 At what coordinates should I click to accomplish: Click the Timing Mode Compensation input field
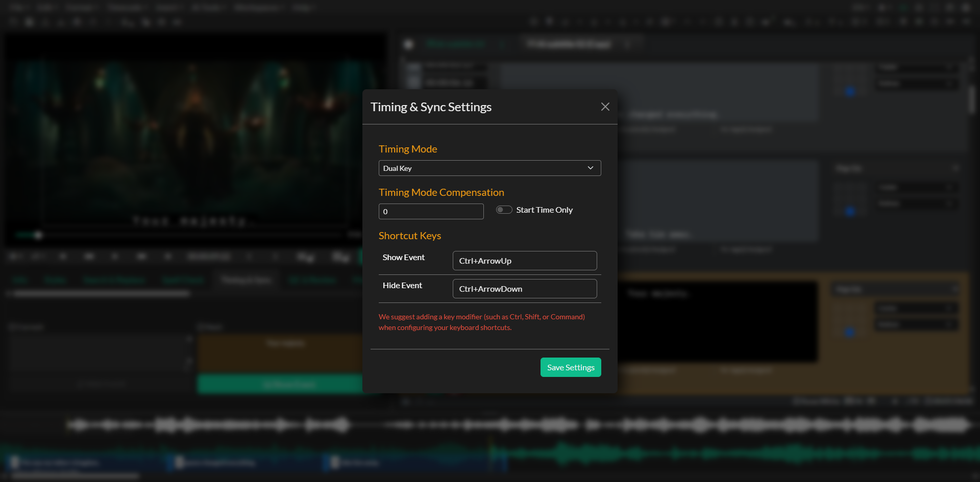431,212
